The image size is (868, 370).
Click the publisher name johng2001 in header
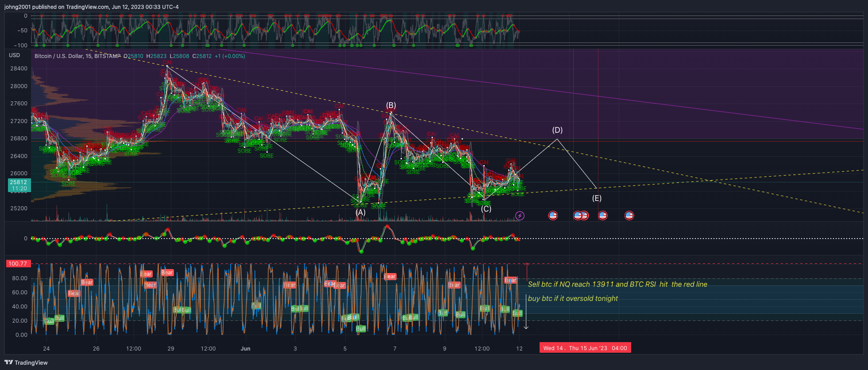[17, 7]
